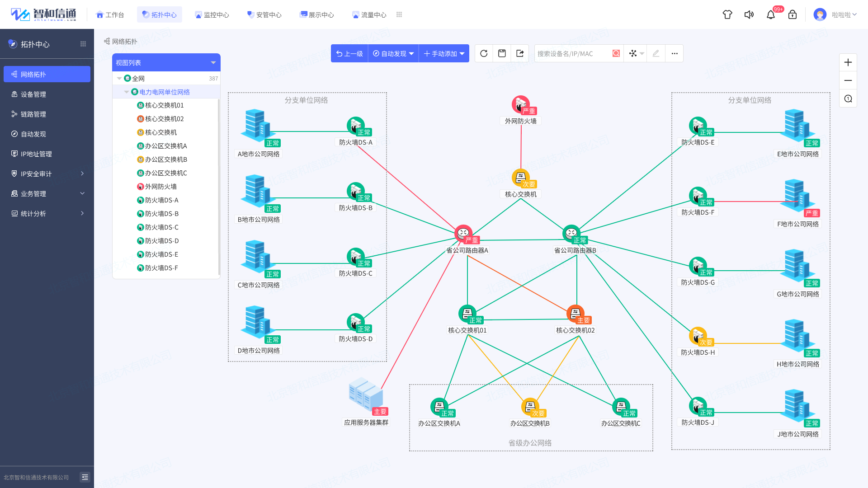
Task: Collapse the sidebar with bottom toggle icon
Action: (x=85, y=477)
